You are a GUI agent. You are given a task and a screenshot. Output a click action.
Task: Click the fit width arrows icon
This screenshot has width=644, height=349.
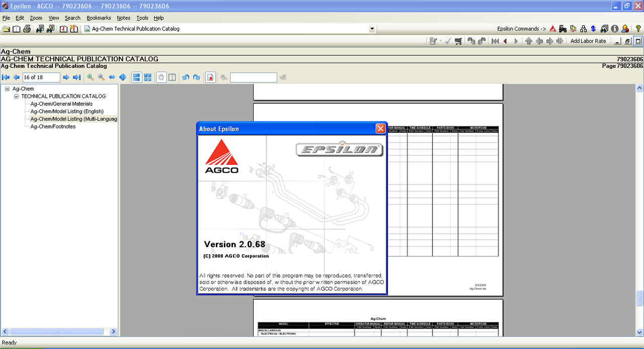tap(112, 77)
